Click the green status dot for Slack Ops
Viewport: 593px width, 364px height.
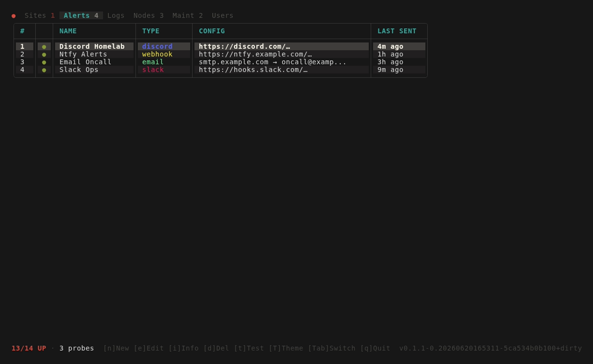click(44, 70)
